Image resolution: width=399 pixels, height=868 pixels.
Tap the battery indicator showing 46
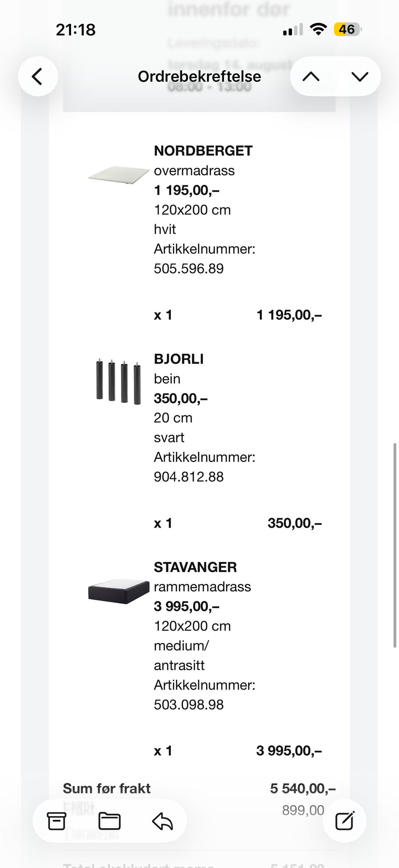(348, 30)
